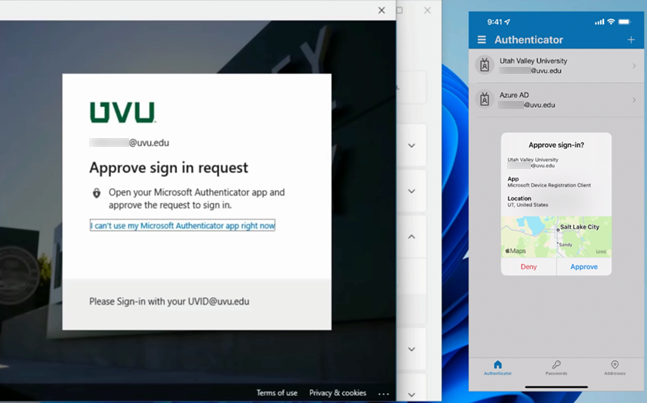Open the Authenticator hamburger menu
The image size is (647, 403).
[x=482, y=40]
